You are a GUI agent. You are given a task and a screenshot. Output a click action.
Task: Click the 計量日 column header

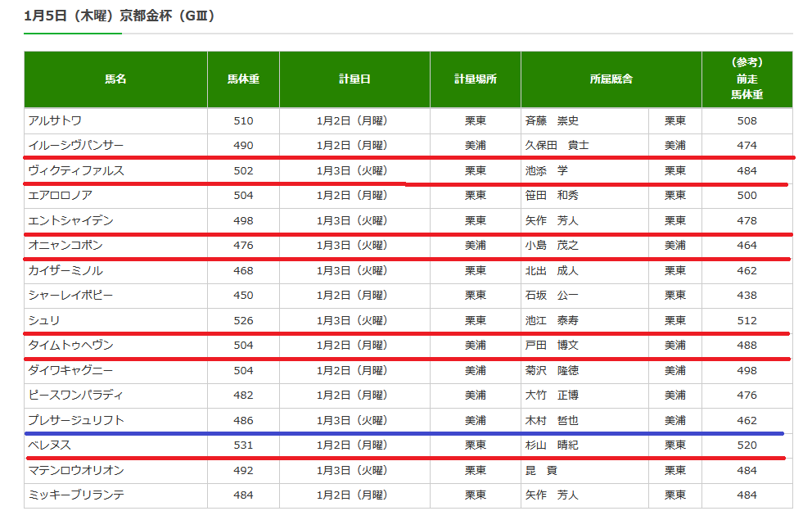click(x=354, y=79)
